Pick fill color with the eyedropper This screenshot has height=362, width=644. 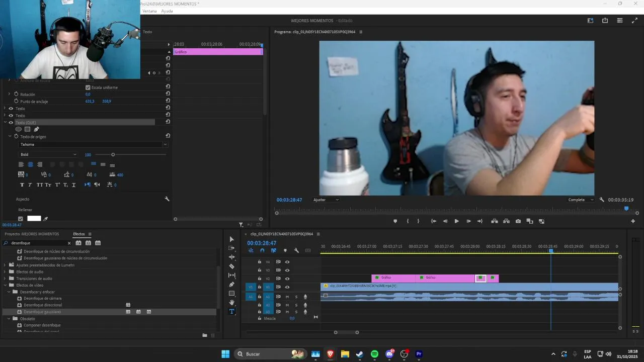click(46, 219)
